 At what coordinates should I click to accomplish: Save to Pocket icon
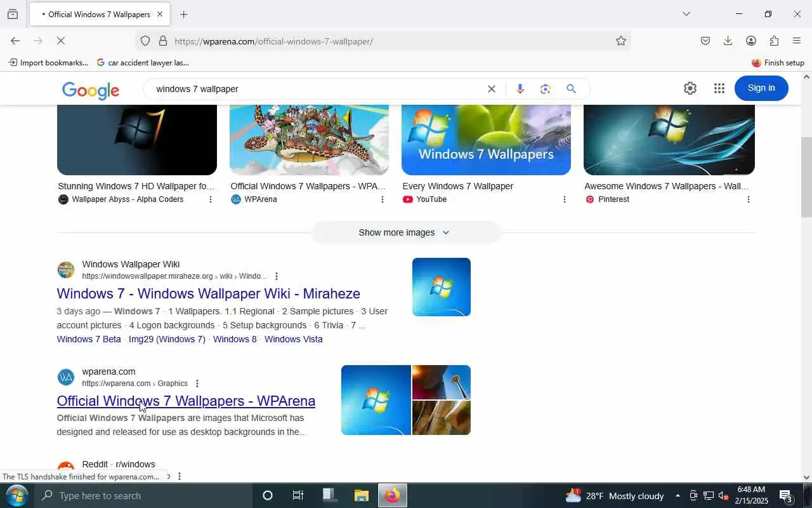[705, 41]
